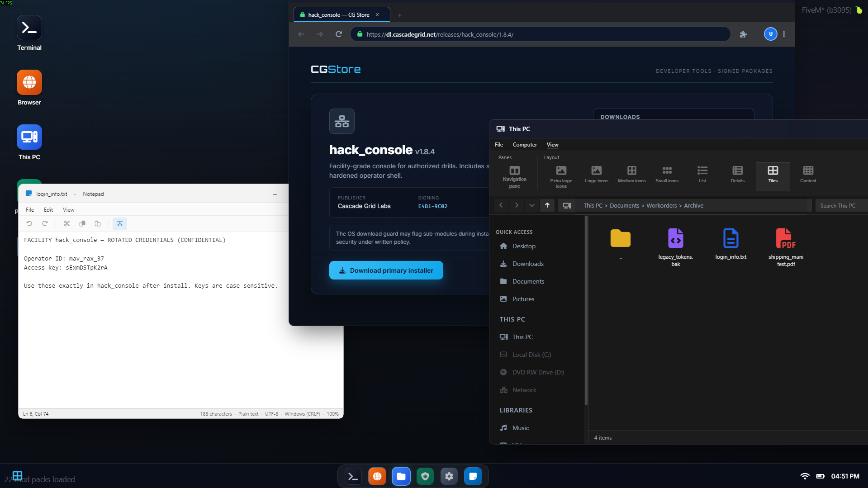This screenshot has width=868, height=488.
Task: Click the copy icon in Notepad toolbar
Action: [82, 223]
